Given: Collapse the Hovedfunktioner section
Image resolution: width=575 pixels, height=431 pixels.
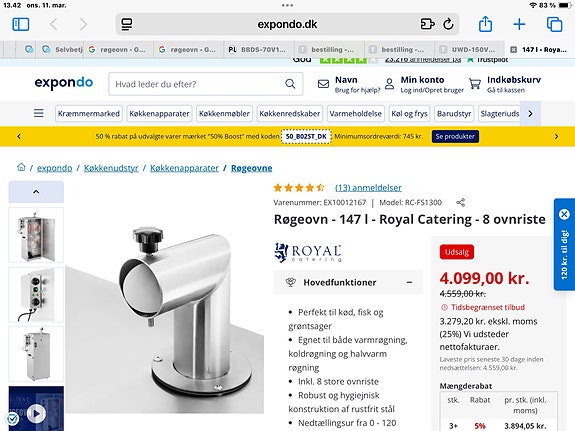Looking at the screenshot, I should coord(409,282).
